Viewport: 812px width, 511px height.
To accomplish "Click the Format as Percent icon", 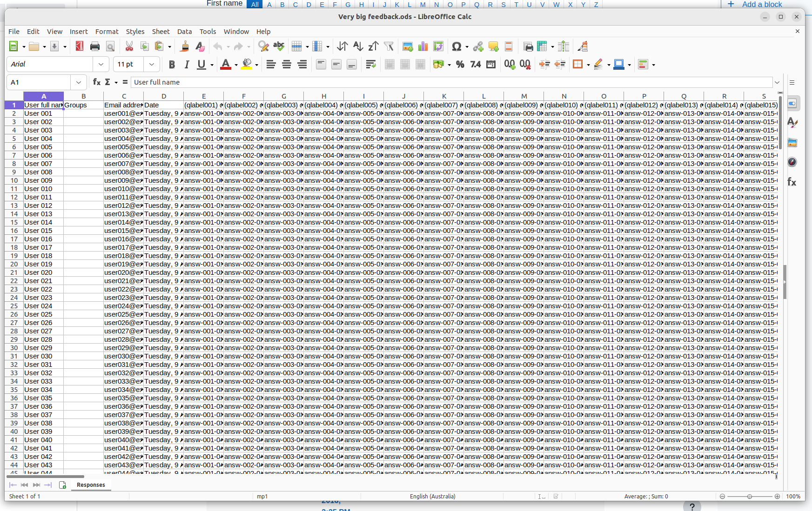I will (460, 65).
